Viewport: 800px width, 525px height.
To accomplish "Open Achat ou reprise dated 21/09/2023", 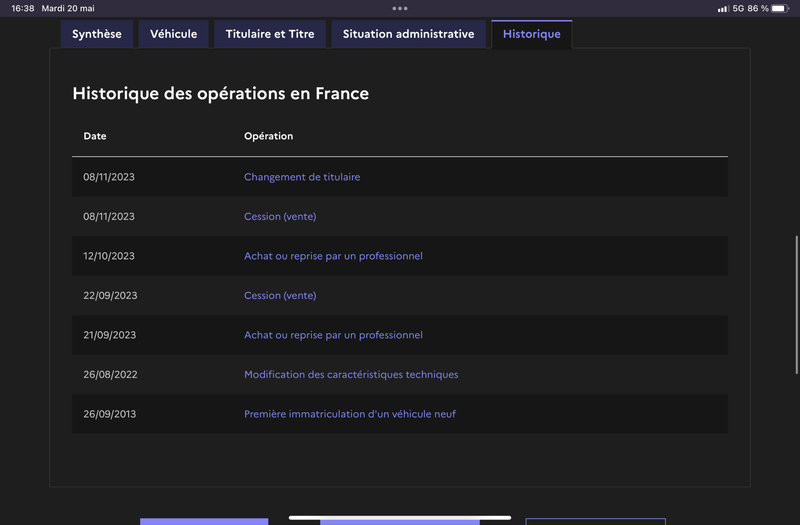I will point(333,335).
